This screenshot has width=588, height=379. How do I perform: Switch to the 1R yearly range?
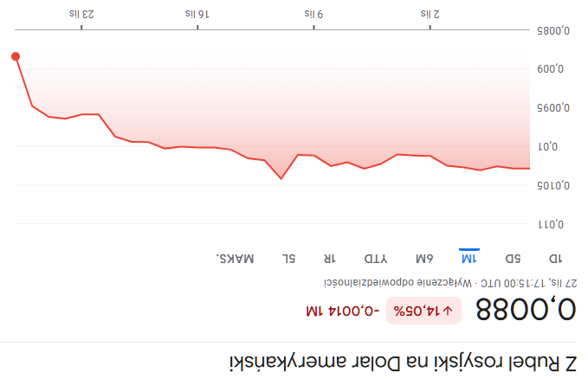pos(329,258)
